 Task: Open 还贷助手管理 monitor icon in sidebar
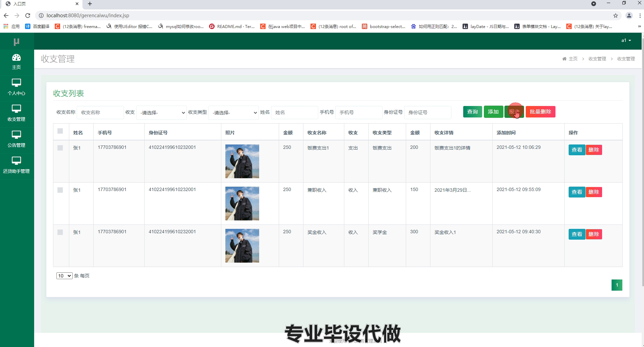[x=16, y=161]
